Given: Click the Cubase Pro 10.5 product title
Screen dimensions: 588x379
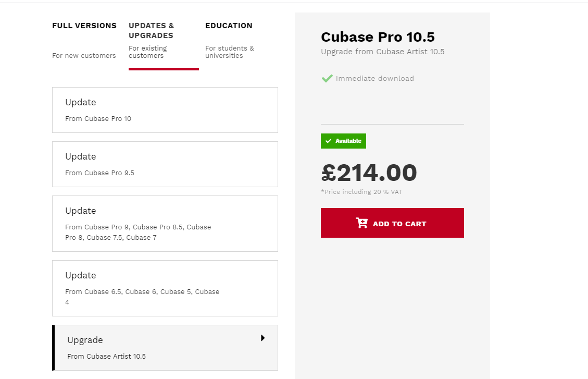Looking at the screenshot, I should [x=378, y=37].
